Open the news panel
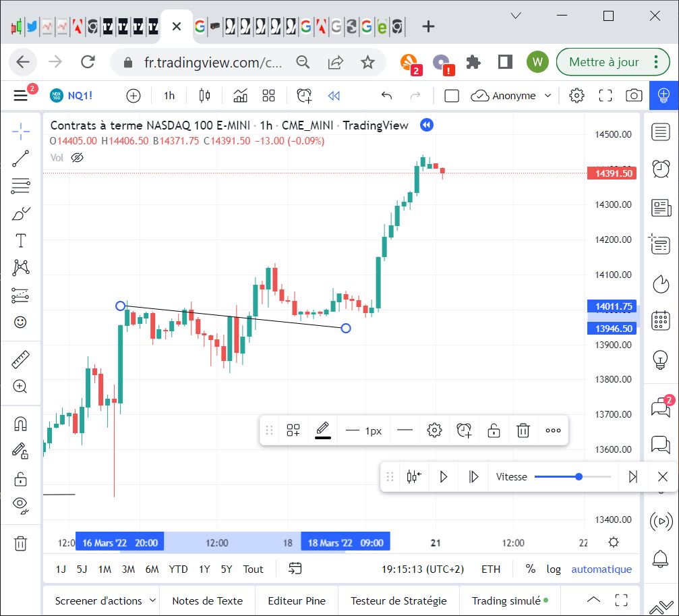This screenshot has width=679, height=616. (x=661, y=208)
